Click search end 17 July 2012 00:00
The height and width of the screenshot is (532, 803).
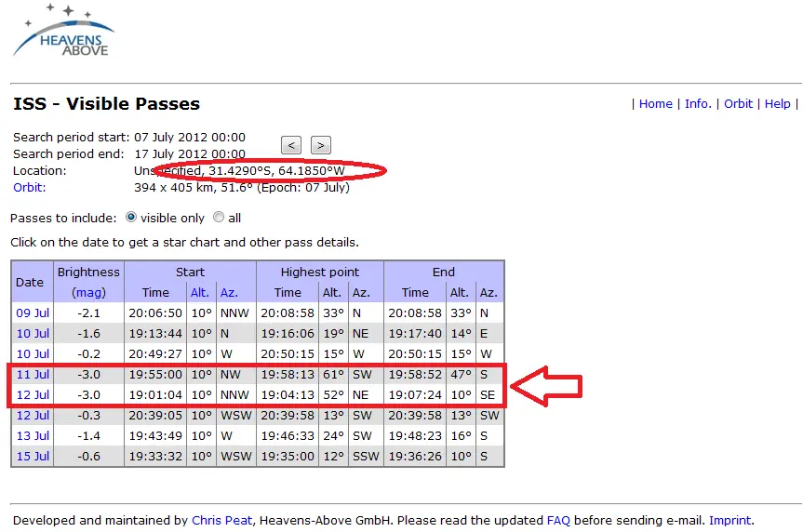click(190, 154)
